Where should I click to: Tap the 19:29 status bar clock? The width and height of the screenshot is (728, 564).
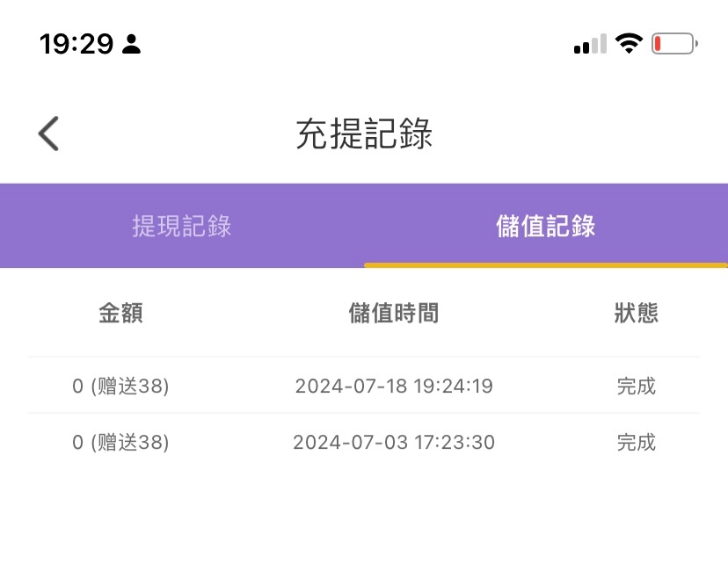pos(76,44)
